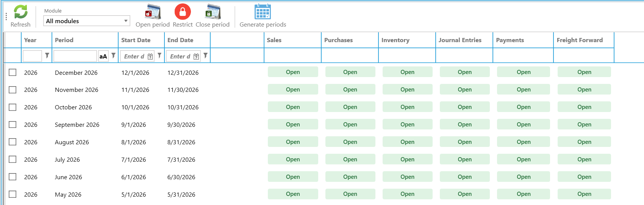Click the red Restrict lock icon
The height and width of the screenshot is (205, 644).
[183, 12]
